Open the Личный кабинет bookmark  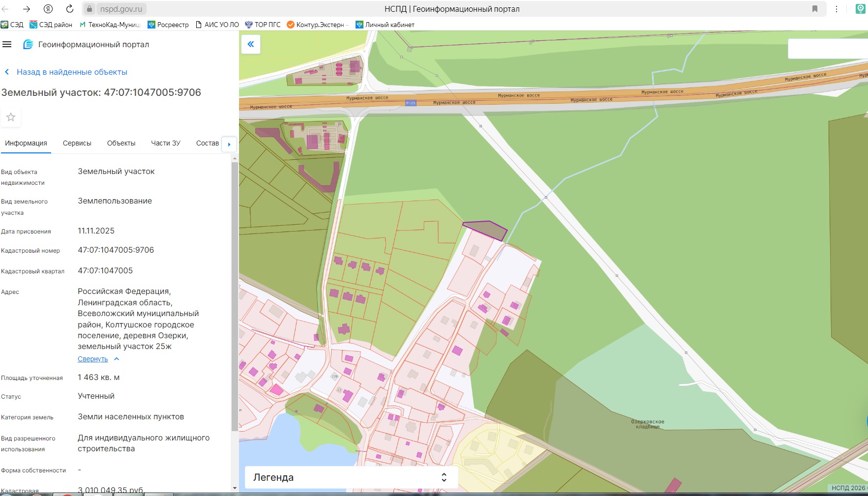click(x=385, y=25)
